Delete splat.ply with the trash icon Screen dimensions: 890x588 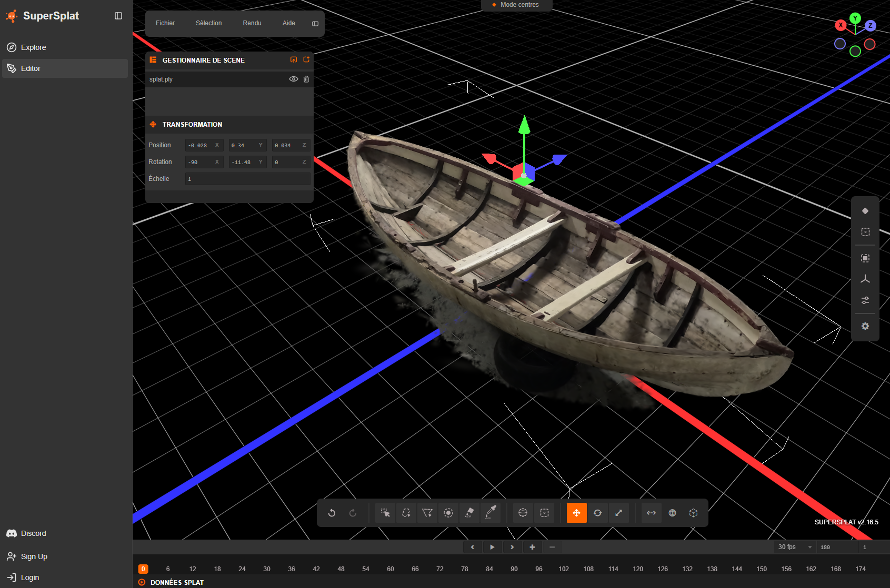[306, 79]
